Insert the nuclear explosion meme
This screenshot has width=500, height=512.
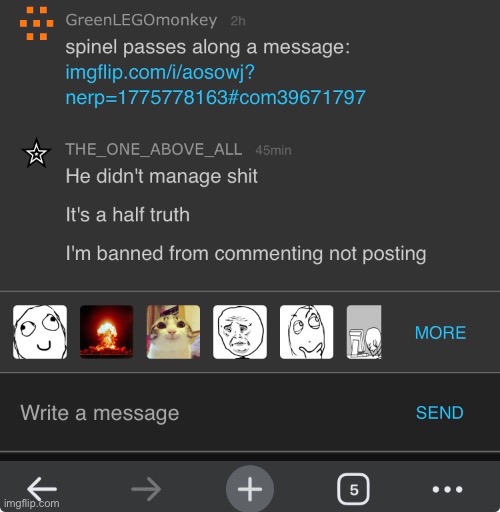click(x=107, y=332)
